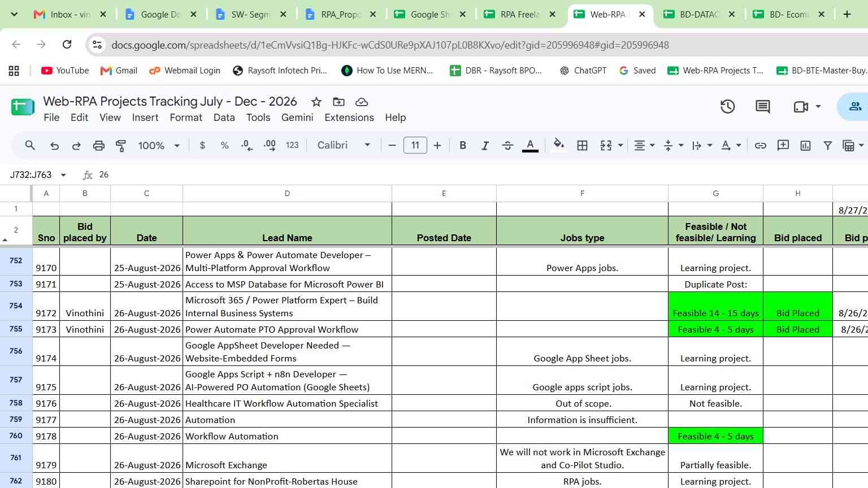
Task: Open the Extensions menu
Action: 349,117
